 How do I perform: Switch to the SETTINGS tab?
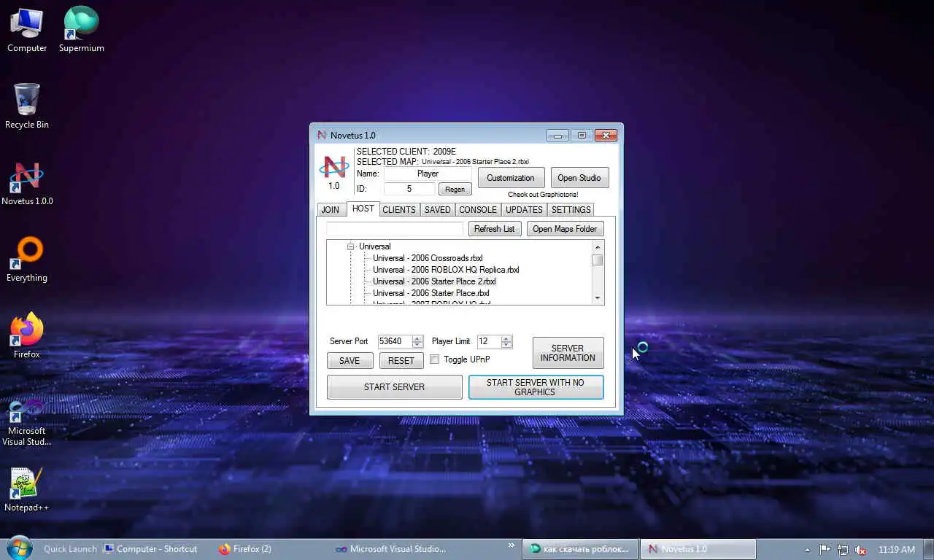click(x=571, y=209)
